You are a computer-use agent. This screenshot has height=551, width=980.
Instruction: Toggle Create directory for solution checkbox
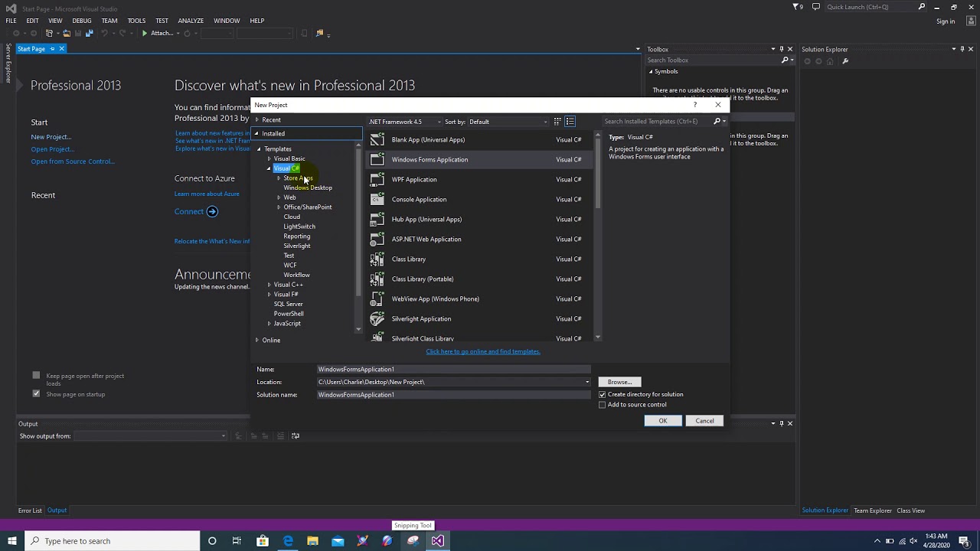602,395
